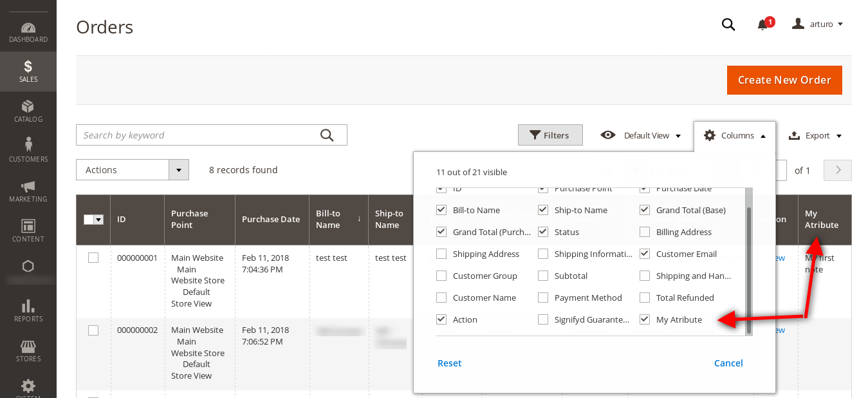Open the Default View dropdown
The width and height of the screenshot is (868, 398).
[x=640, y=135]
